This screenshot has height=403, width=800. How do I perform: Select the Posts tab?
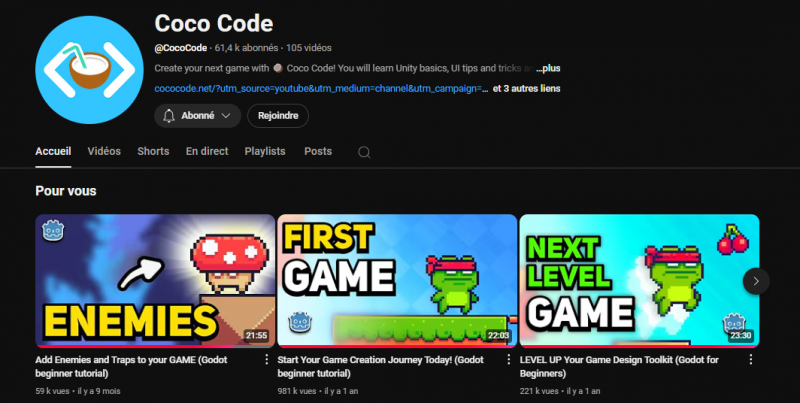point(318,151)
